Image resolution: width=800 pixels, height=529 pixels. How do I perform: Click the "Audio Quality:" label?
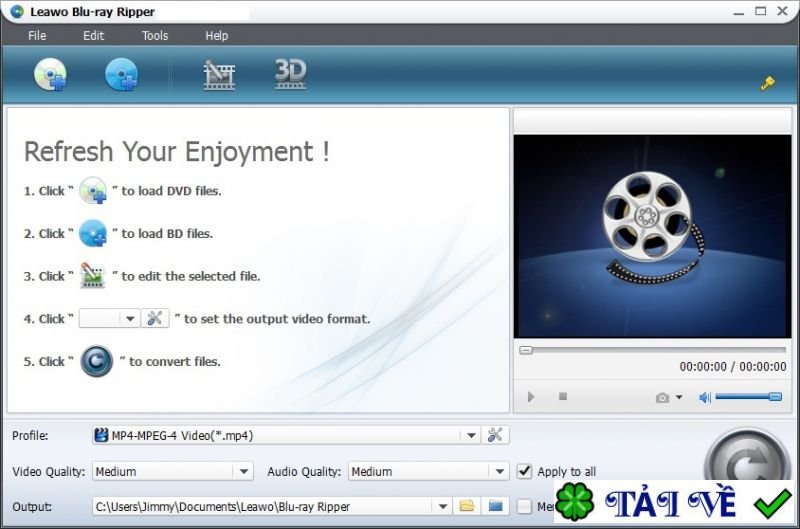[304, 471]
